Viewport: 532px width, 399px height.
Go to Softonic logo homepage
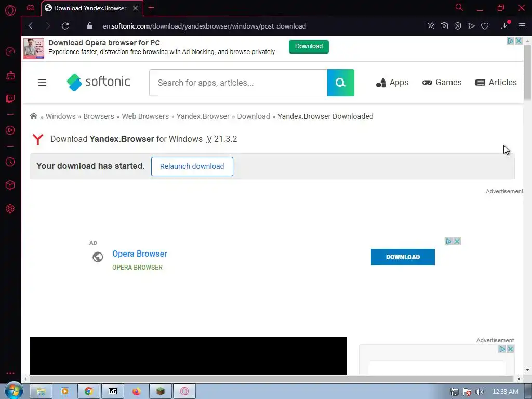[x=98, y=82]
